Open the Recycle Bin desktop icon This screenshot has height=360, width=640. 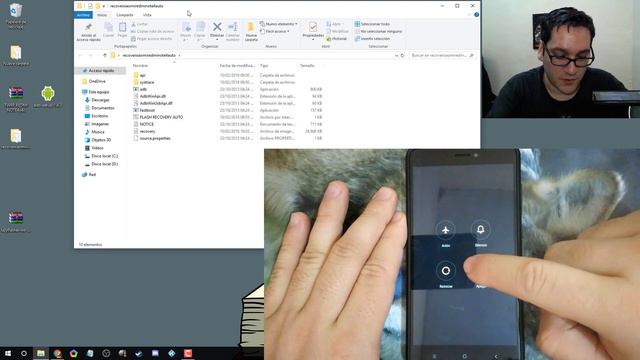point(16,16)
